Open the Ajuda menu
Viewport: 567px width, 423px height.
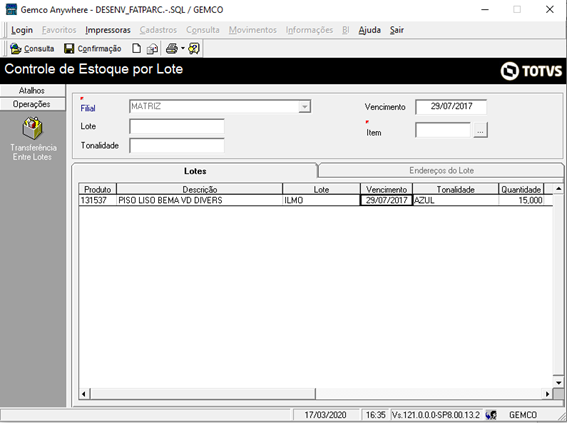click(370, 30)
